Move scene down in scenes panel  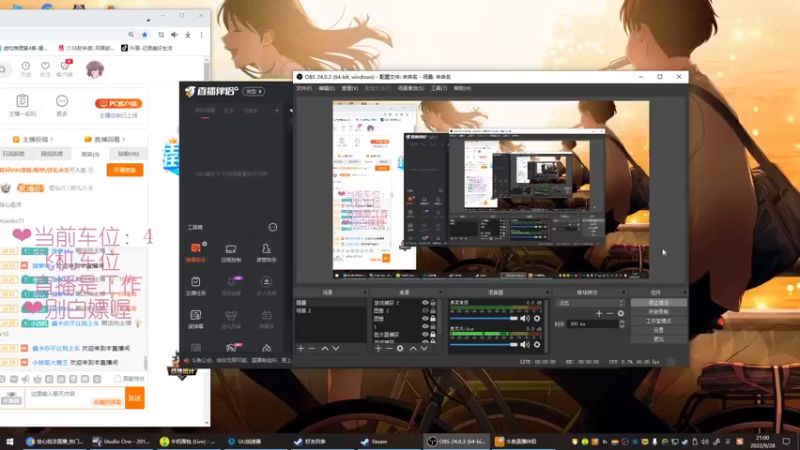tap(336, 348)
